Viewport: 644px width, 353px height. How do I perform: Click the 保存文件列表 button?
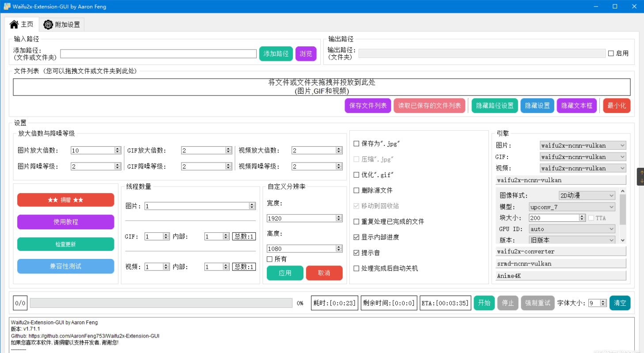(368, 106)
